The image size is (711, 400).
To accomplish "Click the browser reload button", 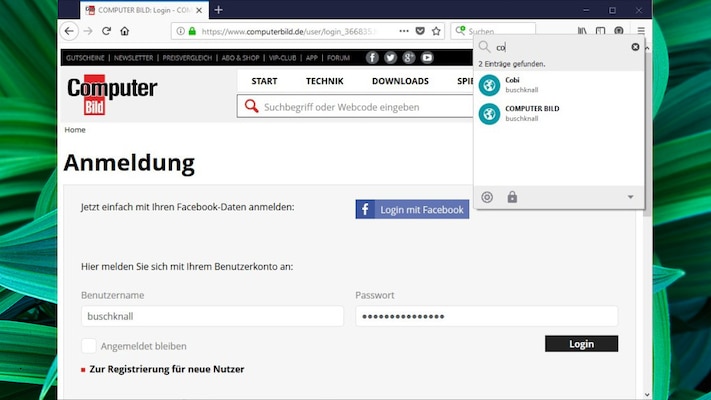I will pyautogui.click(x=107, y=31).
